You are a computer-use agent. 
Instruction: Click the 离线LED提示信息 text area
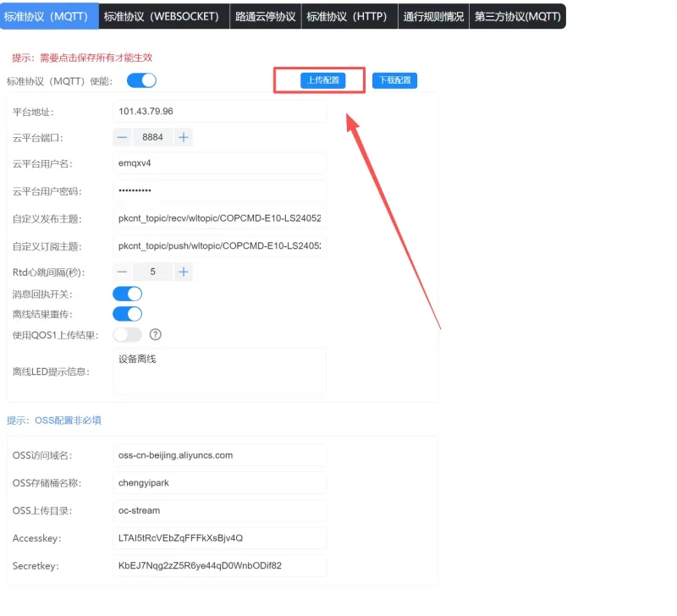(x=219, y=371)
